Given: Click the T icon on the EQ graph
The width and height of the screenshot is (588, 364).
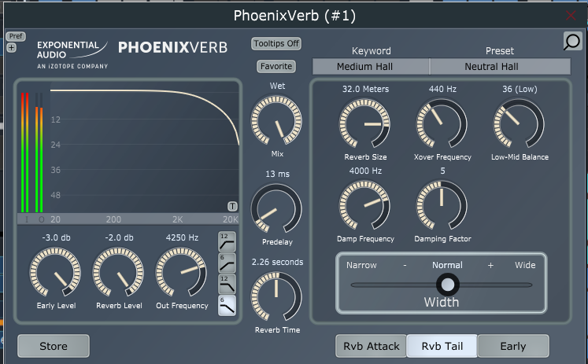Looking at the screenshot, I should point(232,206).
